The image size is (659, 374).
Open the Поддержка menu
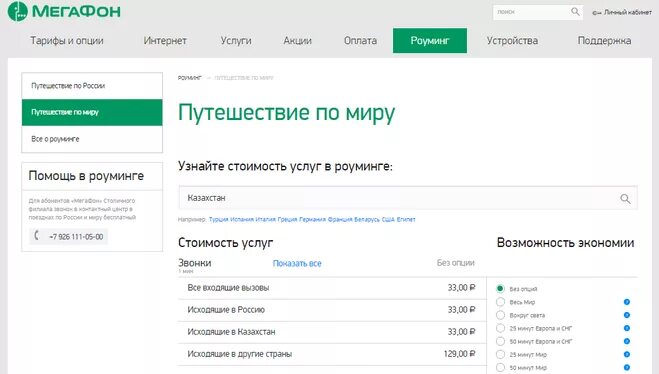click(x=604, y=41)
